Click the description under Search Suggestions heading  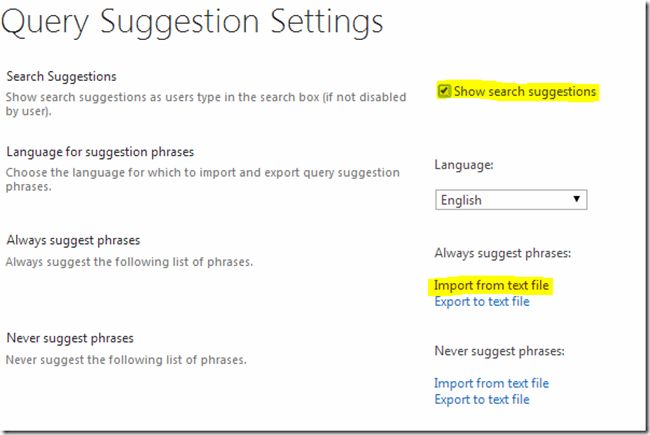click(x=200, y=103)
